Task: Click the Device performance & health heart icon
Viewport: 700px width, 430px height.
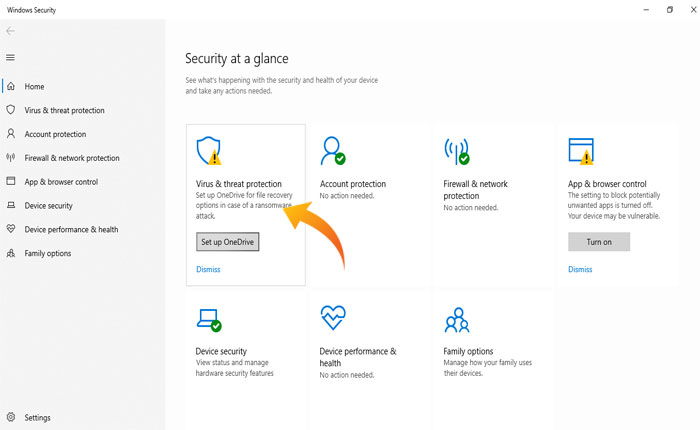Action: tap(332, 319)
